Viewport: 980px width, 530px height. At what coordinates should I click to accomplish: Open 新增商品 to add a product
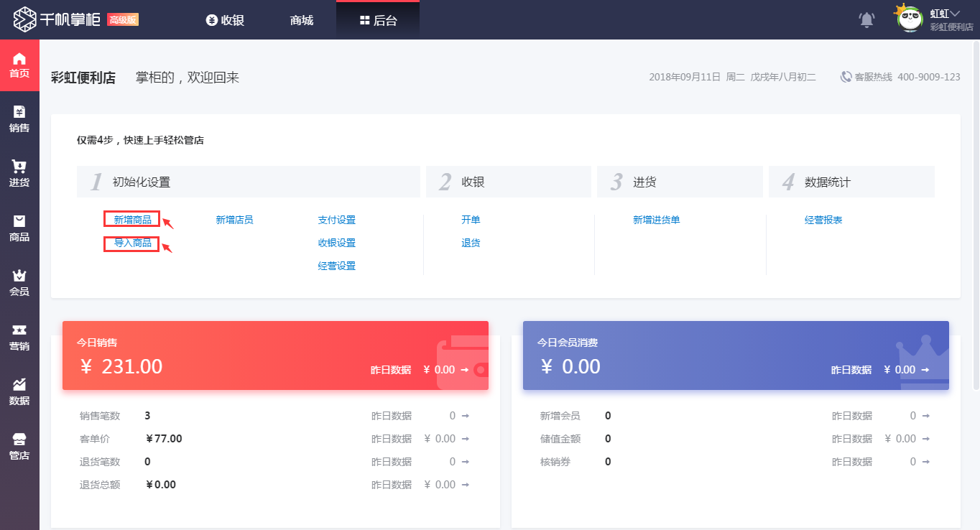click(x=131, y=219)
